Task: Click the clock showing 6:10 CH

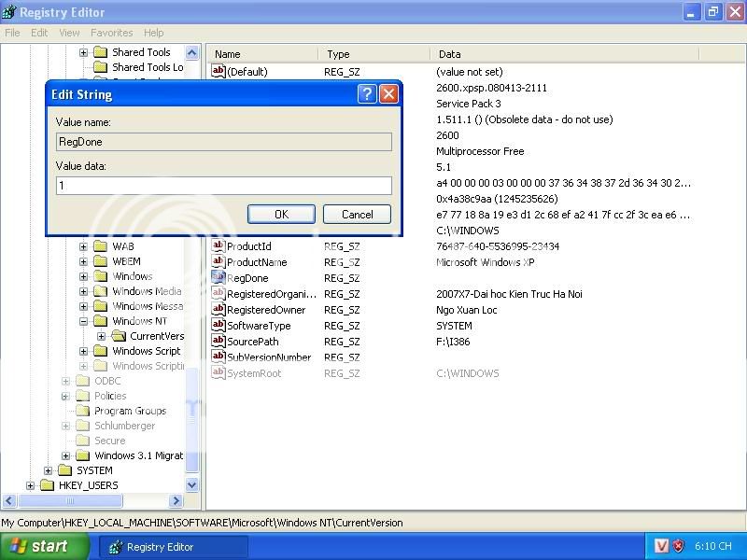Action: click(x=712, y=546)
